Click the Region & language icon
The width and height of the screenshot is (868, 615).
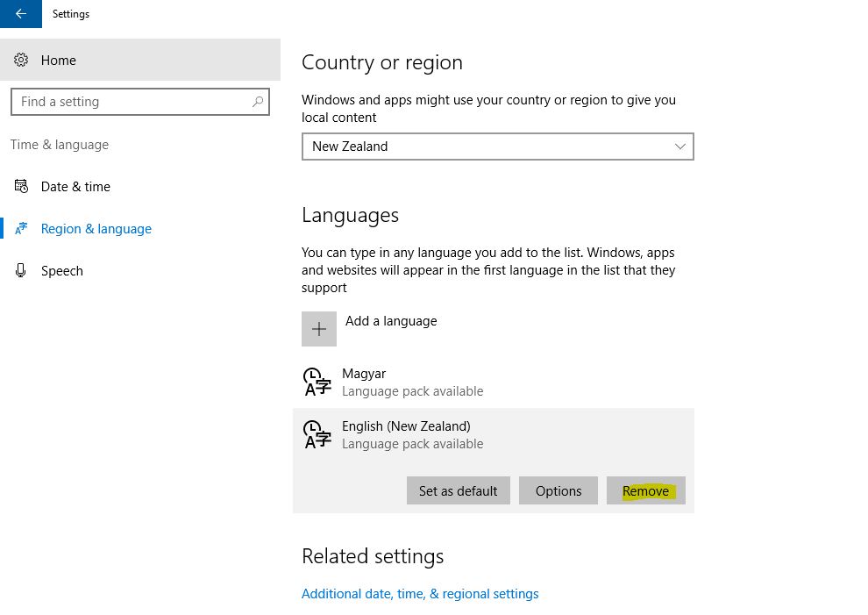21,228
